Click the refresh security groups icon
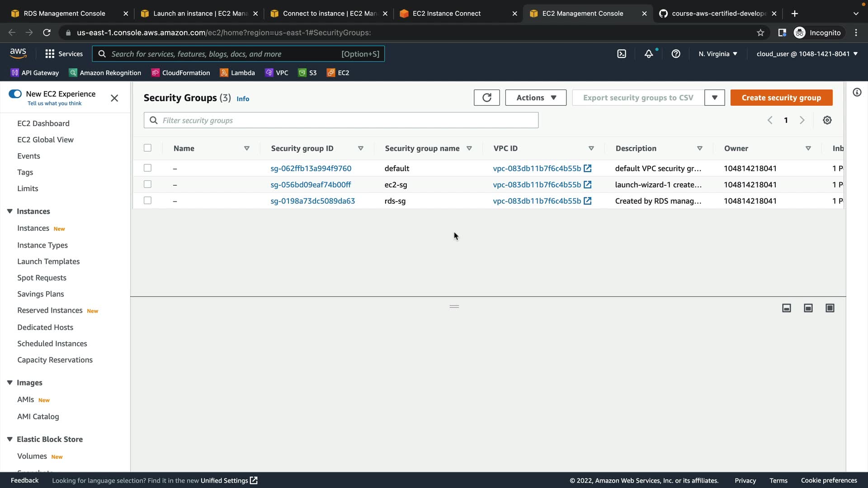The width and height of the screenshot is (868, 488). [x=486, y=98]
